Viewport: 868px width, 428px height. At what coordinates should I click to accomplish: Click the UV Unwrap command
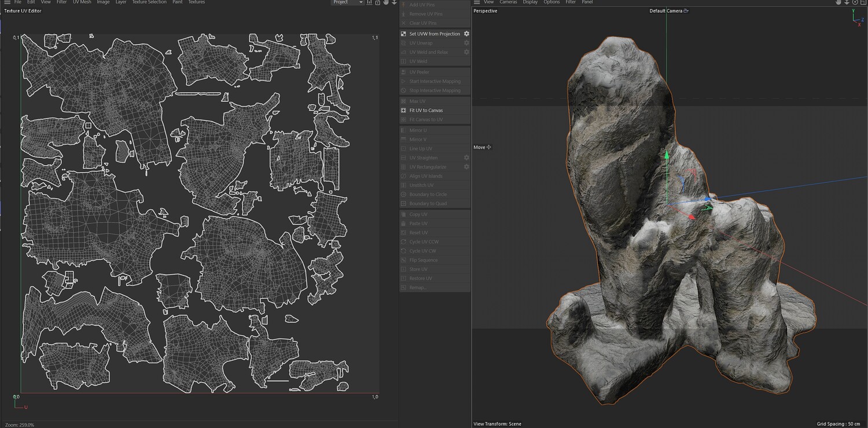(x=421, y=43)
